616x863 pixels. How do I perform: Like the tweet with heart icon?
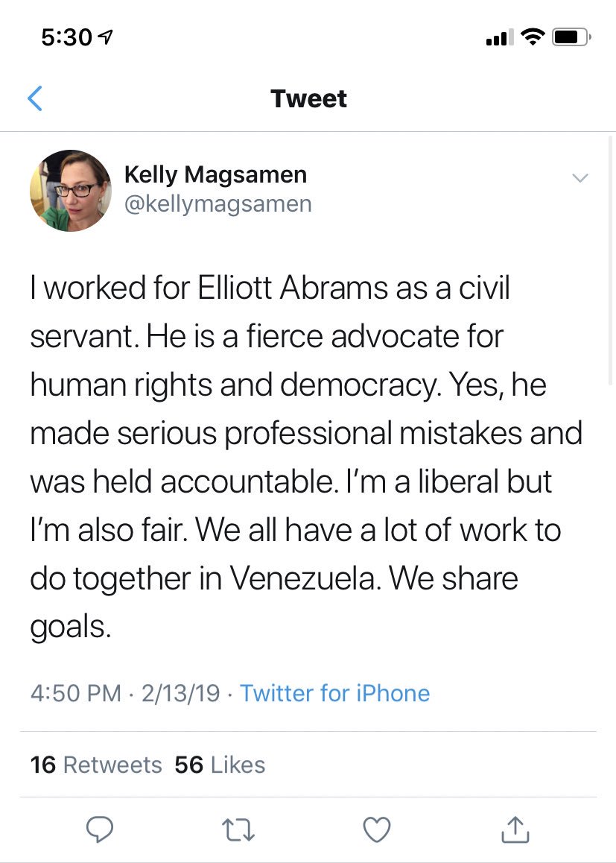pyautogui.click(x=376, y=829)
